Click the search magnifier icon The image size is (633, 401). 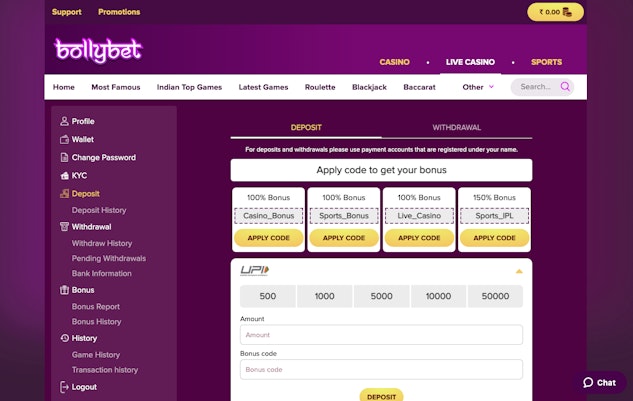tap(566, 87)
